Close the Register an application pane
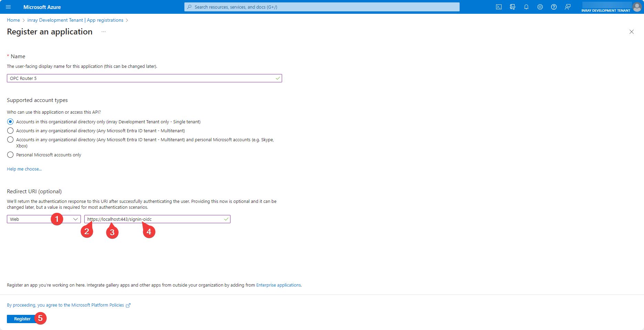This screenshot has height=330, width=644. tap(632, 32)
